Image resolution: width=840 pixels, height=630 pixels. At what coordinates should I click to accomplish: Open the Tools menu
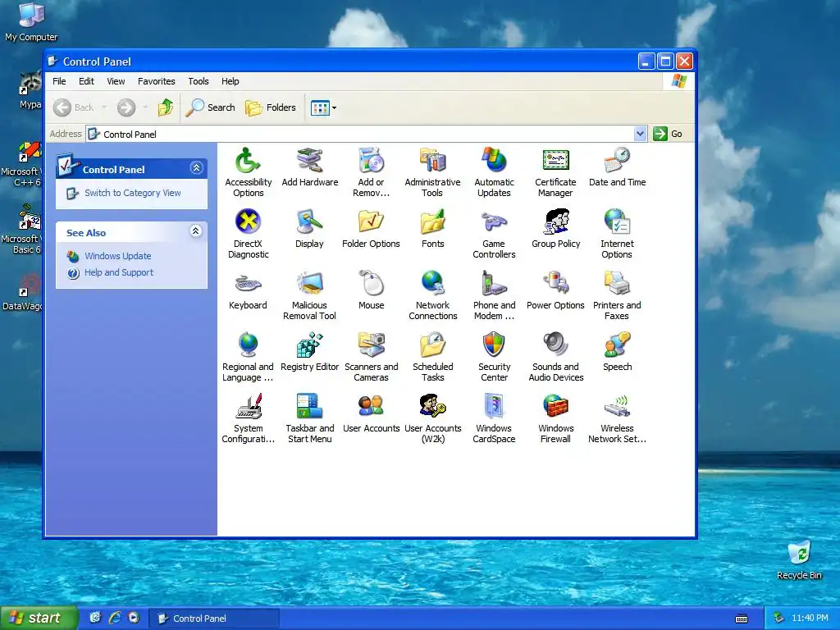click(x=199, y=81)
